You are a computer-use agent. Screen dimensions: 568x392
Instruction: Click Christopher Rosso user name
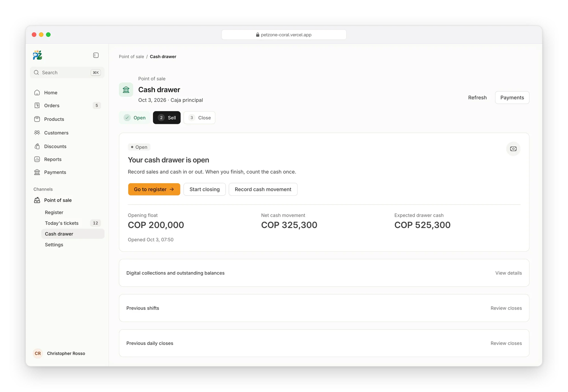coord(66,353)
